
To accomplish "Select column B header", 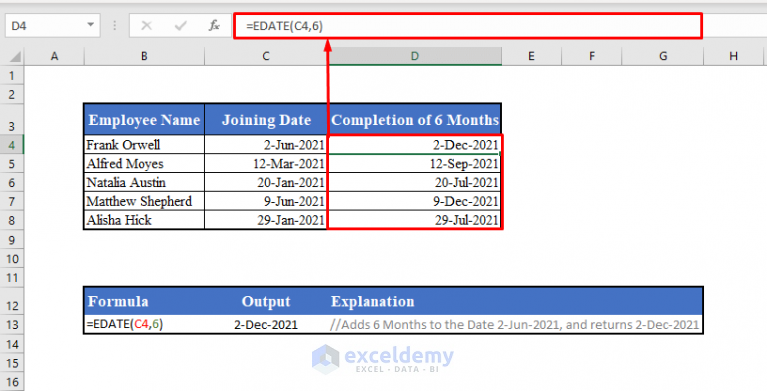I will click(x=144, y=56).
